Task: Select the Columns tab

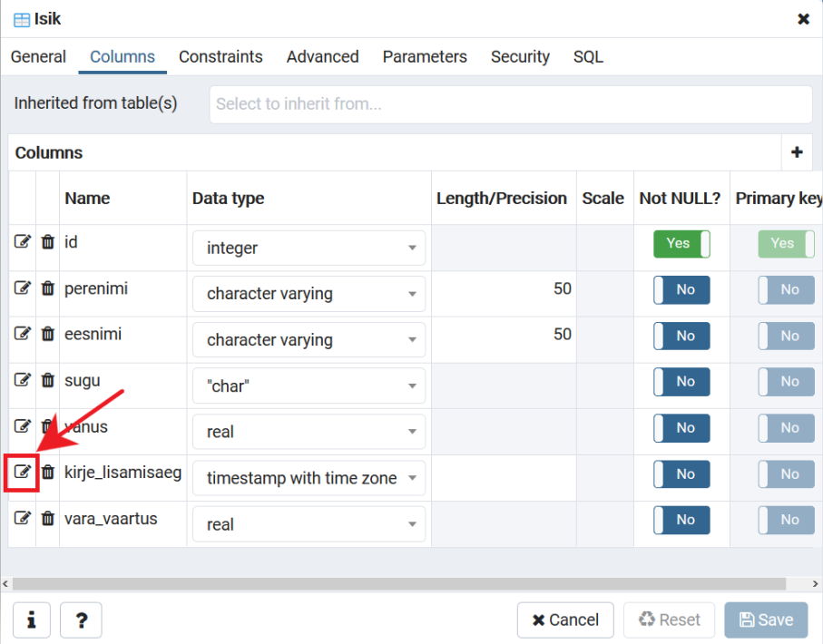Action: tap(122, 56)
